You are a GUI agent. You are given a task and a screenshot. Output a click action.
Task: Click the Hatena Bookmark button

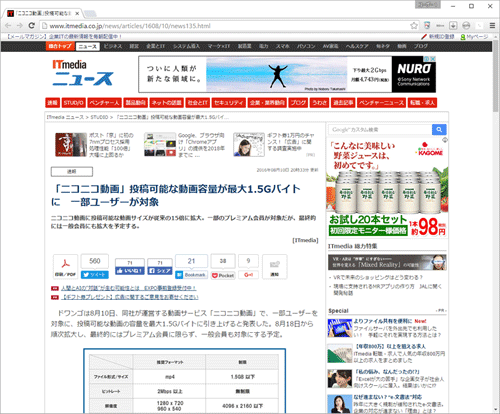point(191,275)
